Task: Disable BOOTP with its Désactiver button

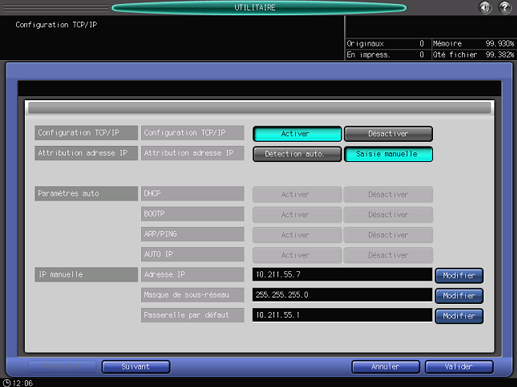Action: [x=388, y=215]
